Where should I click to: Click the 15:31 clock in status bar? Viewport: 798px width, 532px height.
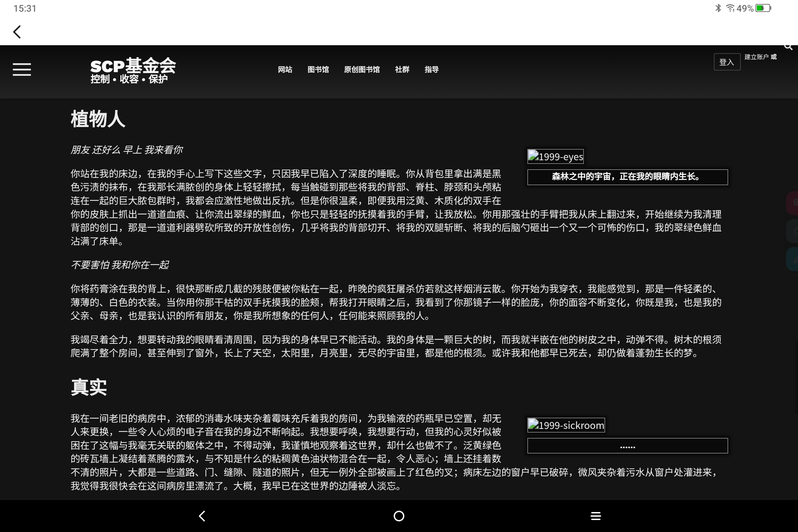(x=25, y=9)
